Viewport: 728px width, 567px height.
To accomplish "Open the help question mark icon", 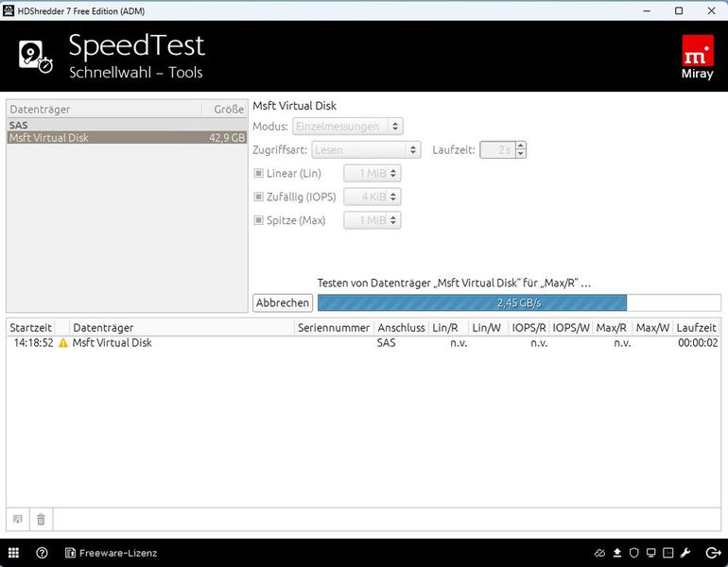I will 42,553.
